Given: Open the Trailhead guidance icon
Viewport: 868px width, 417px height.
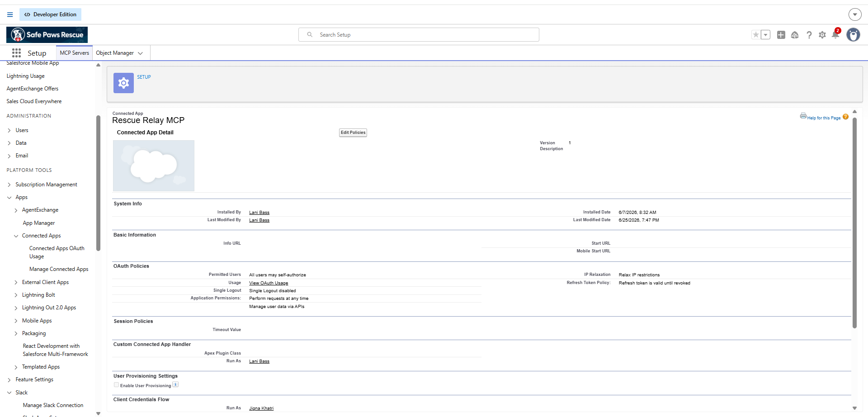Looking at the screenshot, I should tap(795, 35).
